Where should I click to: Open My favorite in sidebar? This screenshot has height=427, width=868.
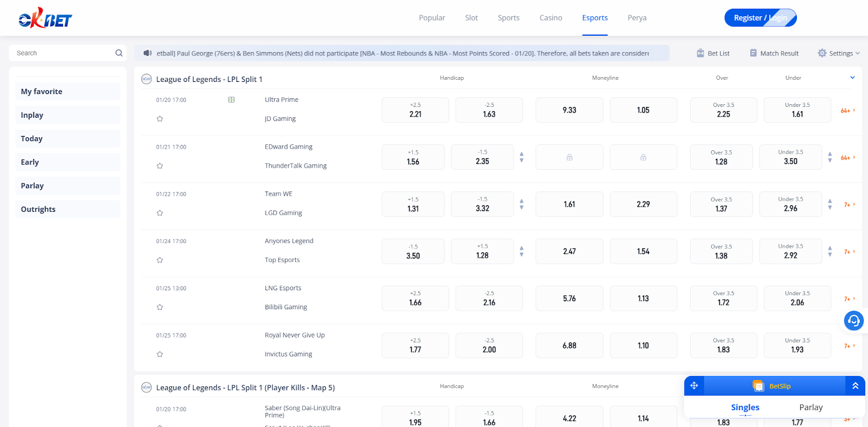pyautogui.click(x=68, y=92)
